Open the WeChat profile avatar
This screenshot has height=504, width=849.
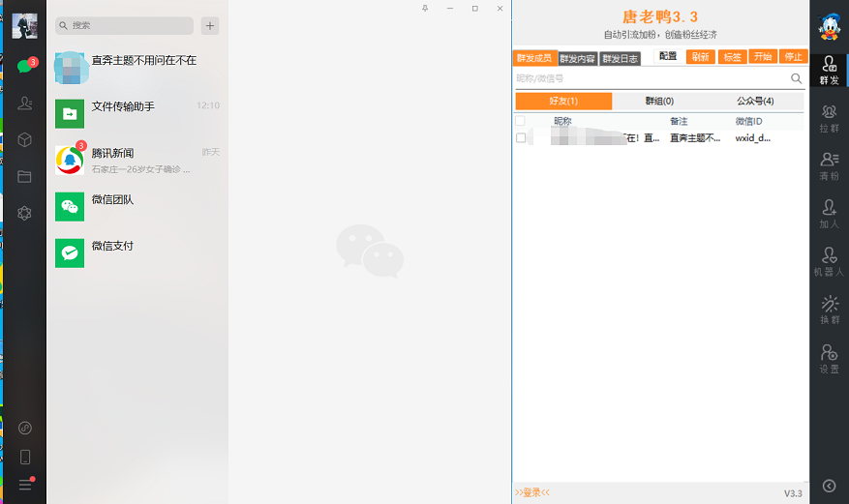coord(24,25)
